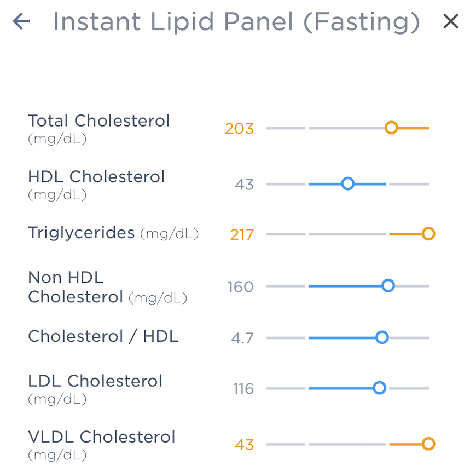This screenshot has height=471, width=476.
Task: Click the LDL Cholesterol label
Action: [x=95, y=381]
